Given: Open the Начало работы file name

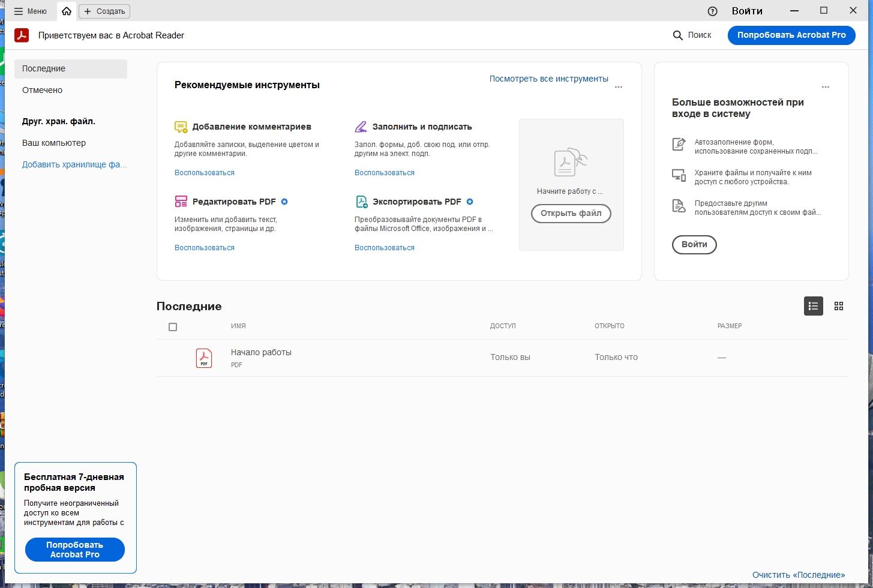Looking at the screenshot, I should (261, 352).
